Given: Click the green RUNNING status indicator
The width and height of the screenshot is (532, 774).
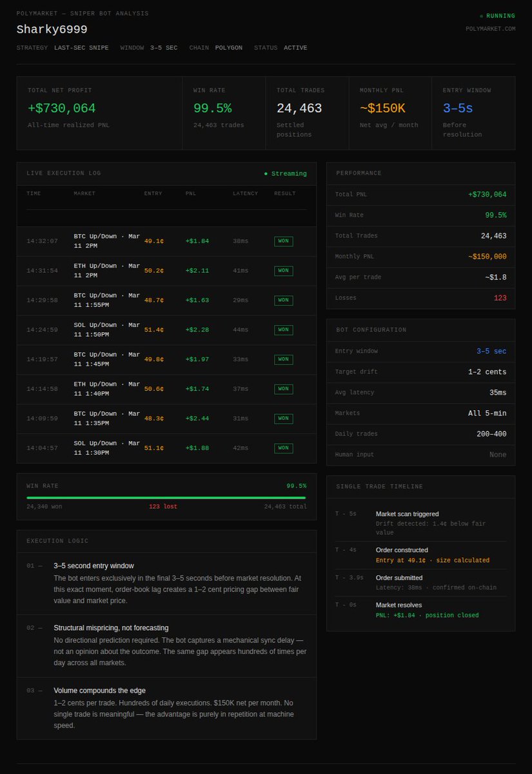Looking at the screenshot, I should [497, 15].
